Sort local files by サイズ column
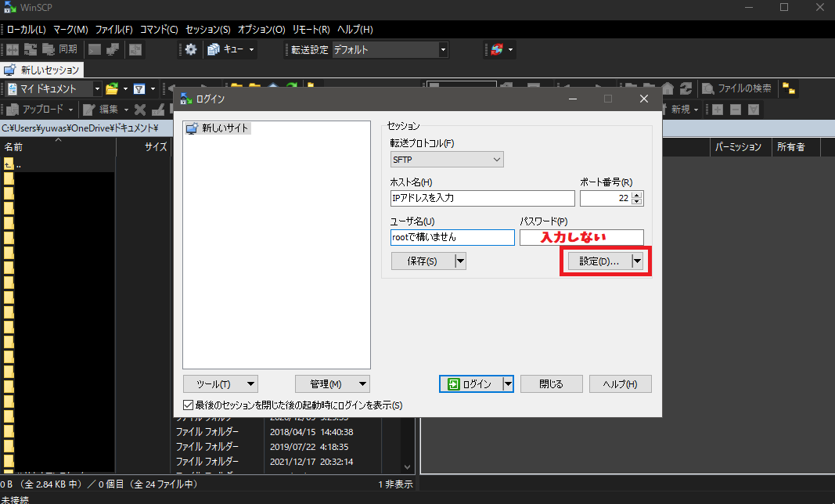835x504 pixels. tap(144, 147)
